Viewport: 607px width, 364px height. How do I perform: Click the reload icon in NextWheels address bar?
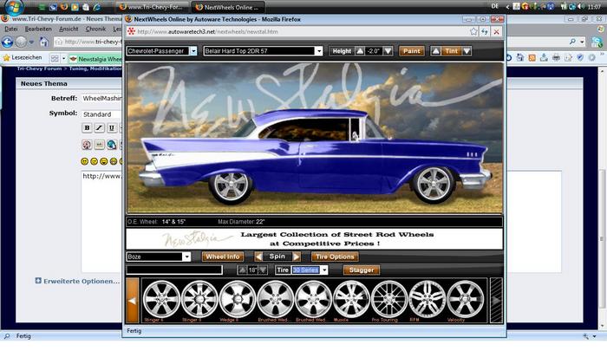point(484,32)
